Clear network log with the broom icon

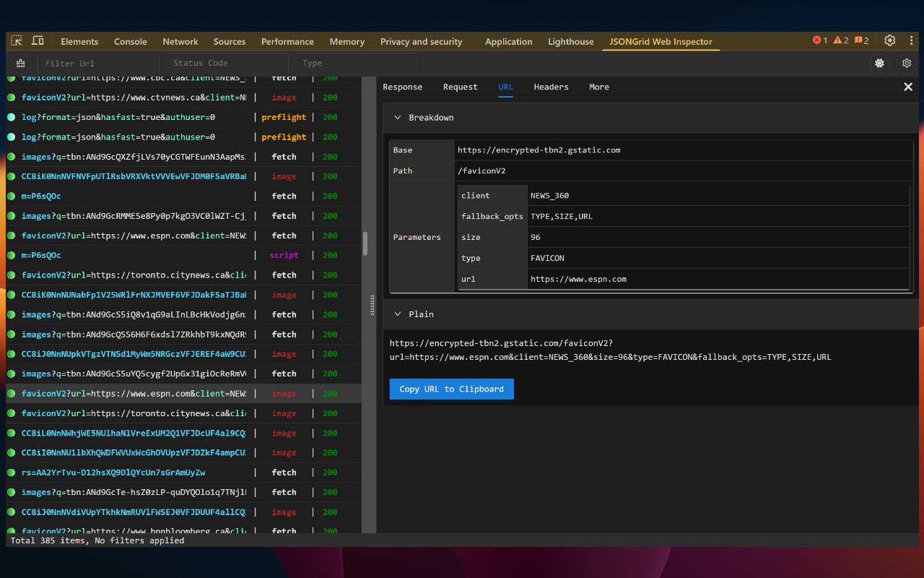(x=21, y=63)
